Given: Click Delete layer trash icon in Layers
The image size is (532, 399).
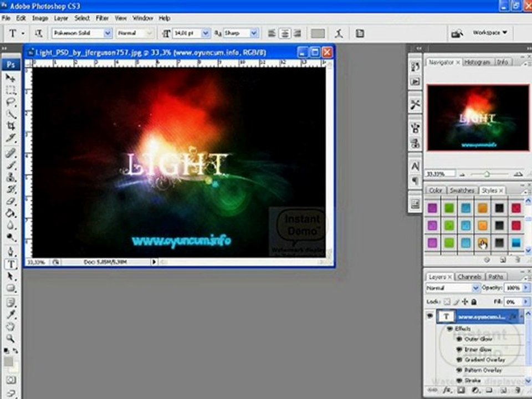Looking at the screenshot, I should click(518, 390).
